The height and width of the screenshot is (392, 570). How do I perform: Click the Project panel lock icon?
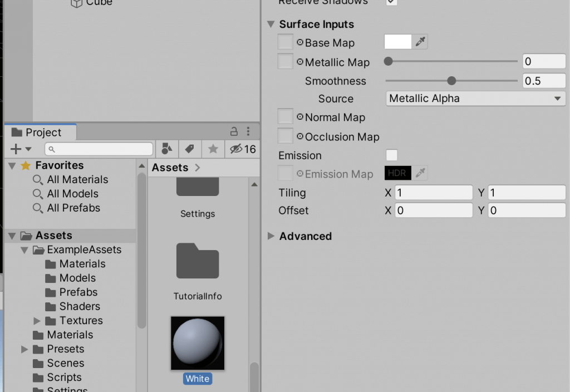point(234,131)
